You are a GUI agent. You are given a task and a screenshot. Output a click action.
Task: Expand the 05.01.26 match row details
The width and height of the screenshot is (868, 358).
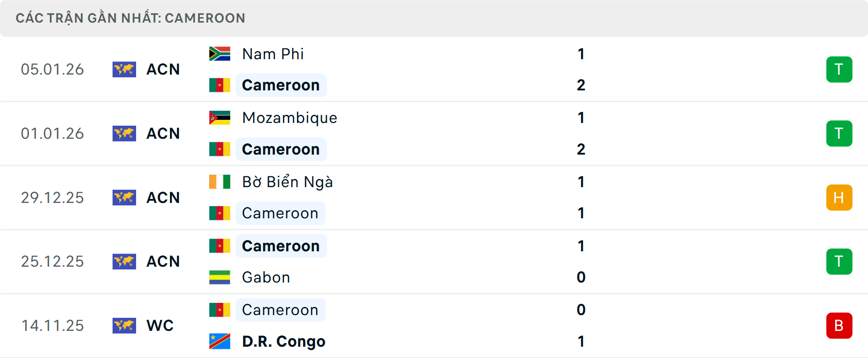(x=434, y=69)
